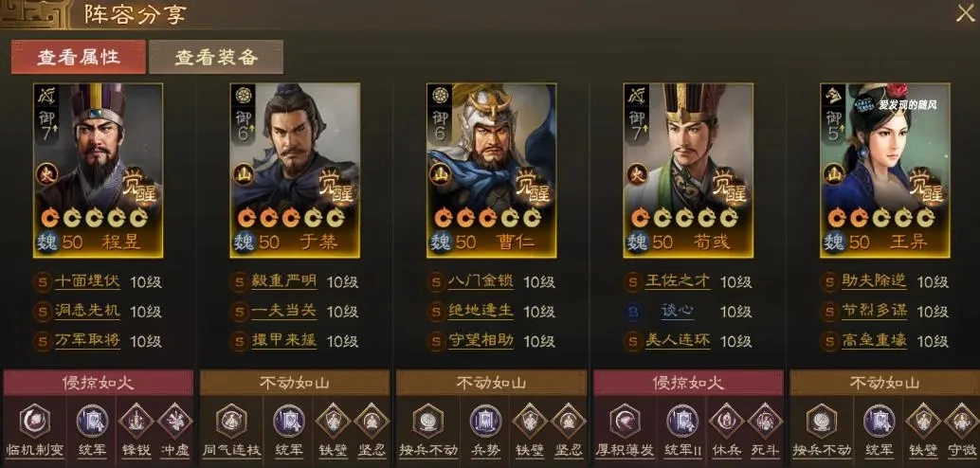This screenshot has height=468, width=980.
Task: Select the 程昱 hero card
Action: 99,170
